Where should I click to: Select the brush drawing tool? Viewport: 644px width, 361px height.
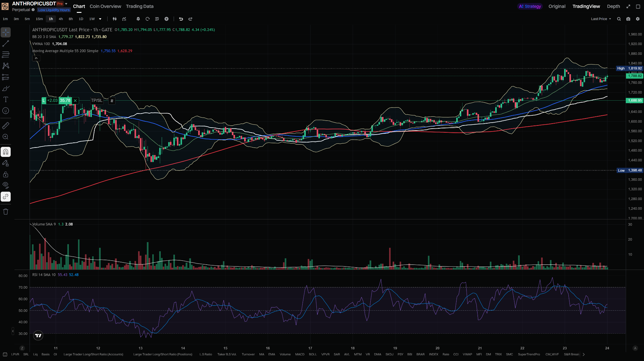click(6, 88)
